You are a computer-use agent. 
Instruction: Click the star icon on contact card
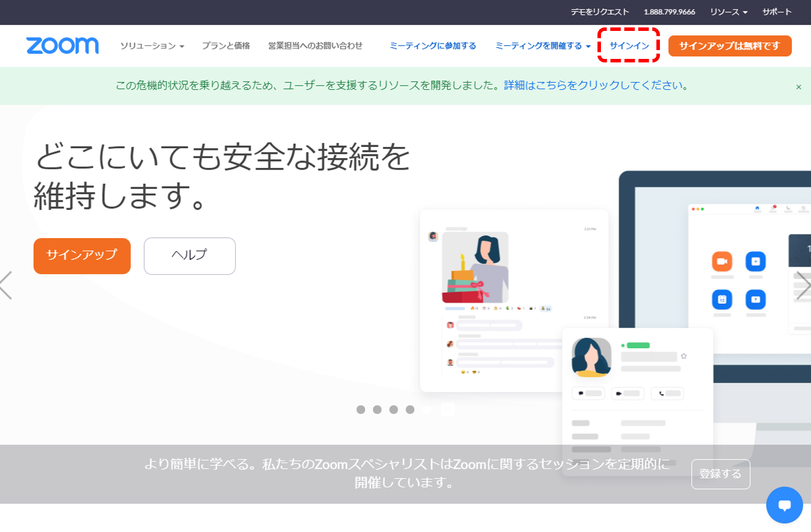(x=684, y=356)
